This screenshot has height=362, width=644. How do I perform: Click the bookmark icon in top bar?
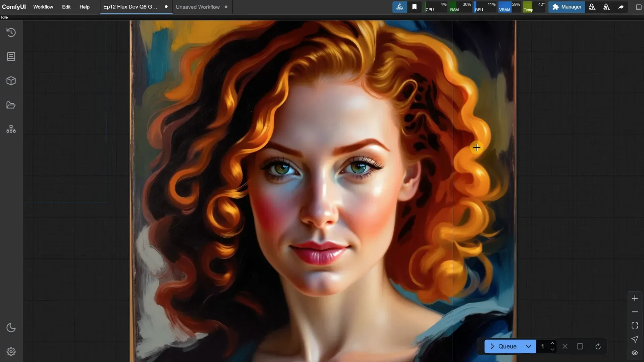415,7
